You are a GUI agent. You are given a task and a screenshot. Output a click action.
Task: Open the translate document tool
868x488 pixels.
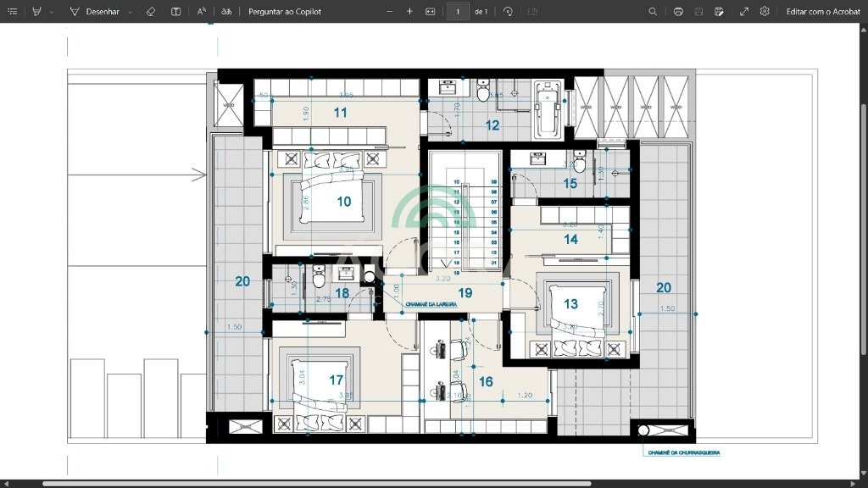pyautogui.click(x=225, y=12)
